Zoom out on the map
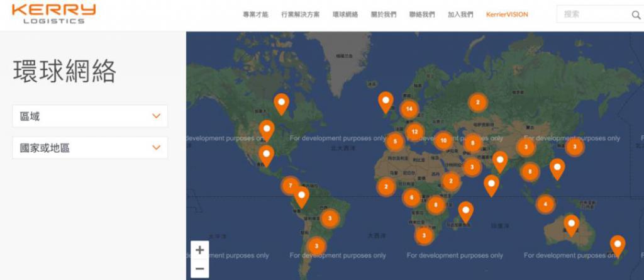Screen dimensions: 644x280 coord(199,269)
